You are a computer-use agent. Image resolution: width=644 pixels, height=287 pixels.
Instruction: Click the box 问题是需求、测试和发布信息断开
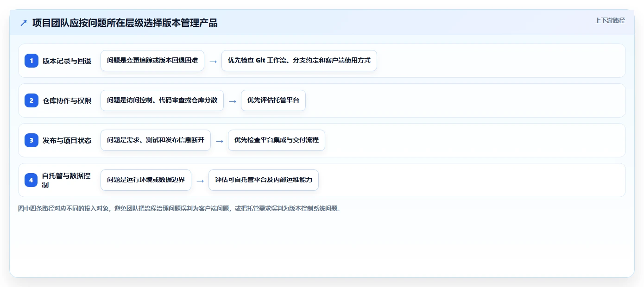pyautogui.click(x=156, y=140)
